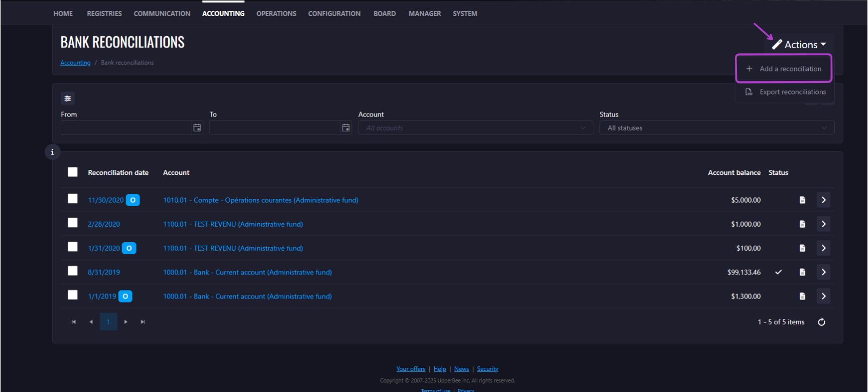Open the Your offers footer link

pos(411,369)
